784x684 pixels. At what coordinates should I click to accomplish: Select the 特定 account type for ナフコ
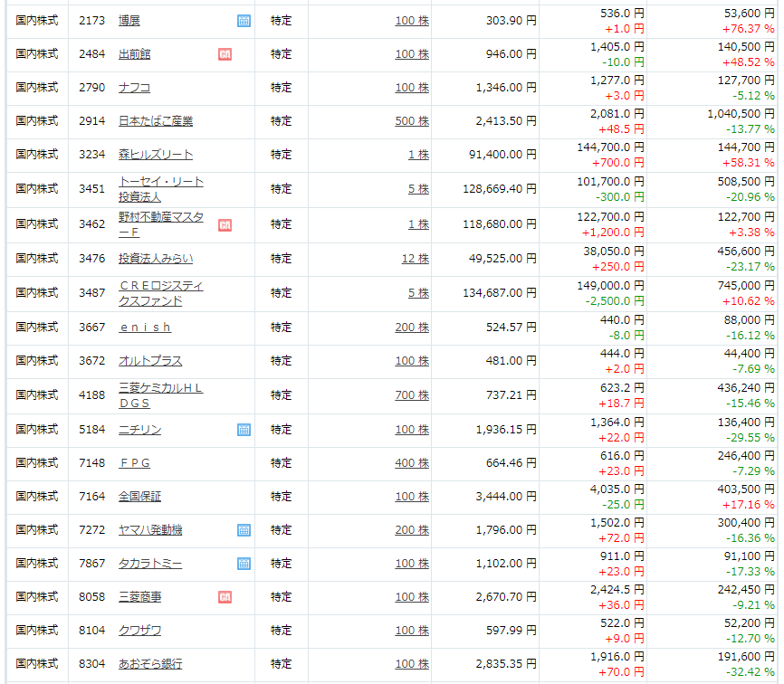(281, 88)
